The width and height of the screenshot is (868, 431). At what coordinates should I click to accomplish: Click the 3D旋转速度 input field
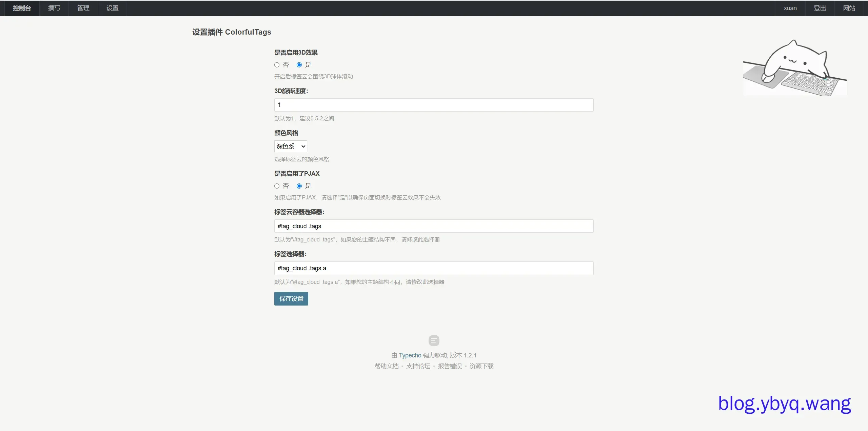point(434,105)
